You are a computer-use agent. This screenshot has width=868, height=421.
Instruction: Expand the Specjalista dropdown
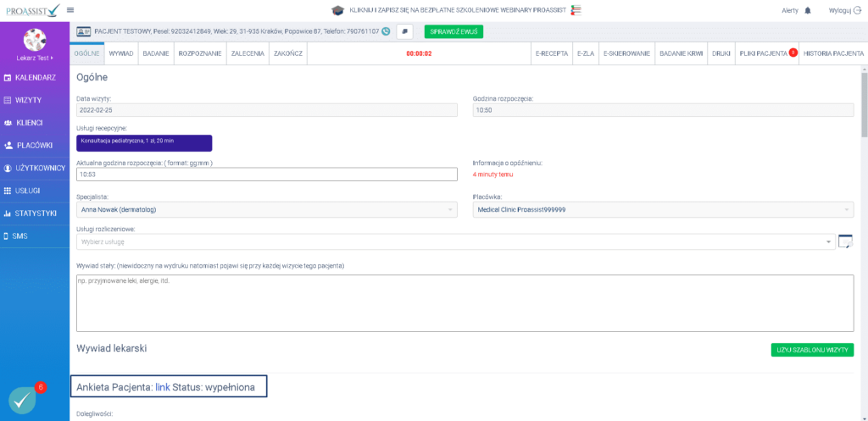coord(267,209)
